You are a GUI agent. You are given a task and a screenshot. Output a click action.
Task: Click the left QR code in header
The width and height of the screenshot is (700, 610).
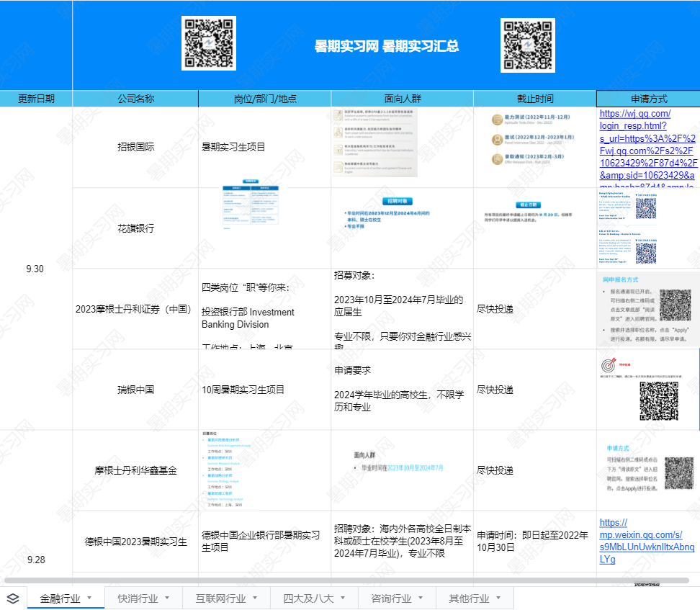[x=208, y=43]
